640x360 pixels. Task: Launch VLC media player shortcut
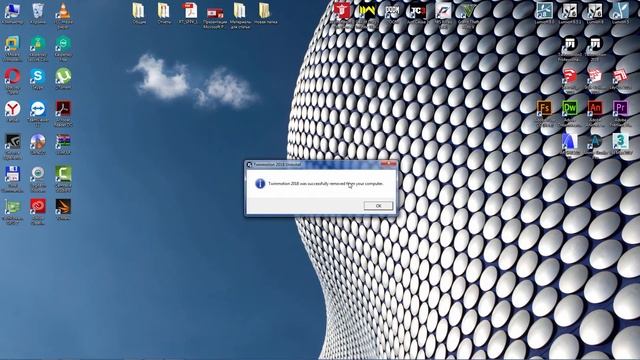point(63,15)
